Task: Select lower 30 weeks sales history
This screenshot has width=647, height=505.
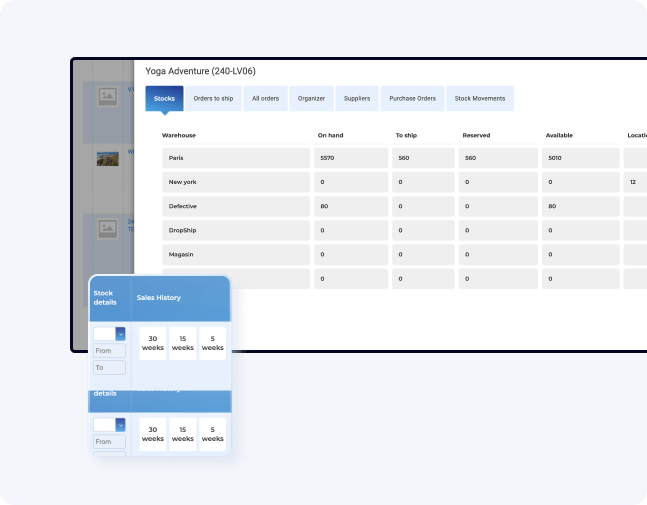Action: [153, 434]
